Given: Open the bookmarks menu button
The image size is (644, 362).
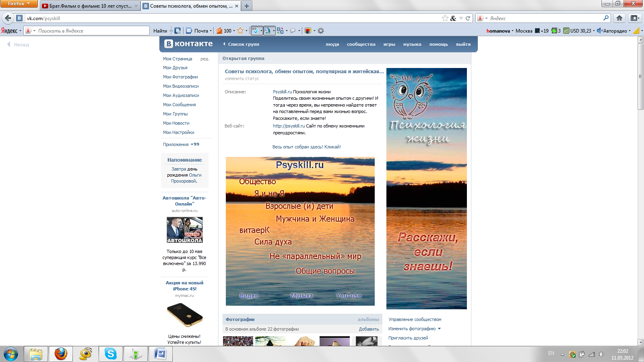Looking at the screenshot, I should (x=635, y=18).
